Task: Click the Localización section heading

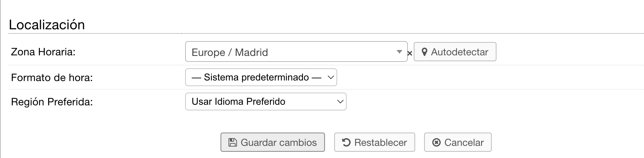Action: coord(47,25)
